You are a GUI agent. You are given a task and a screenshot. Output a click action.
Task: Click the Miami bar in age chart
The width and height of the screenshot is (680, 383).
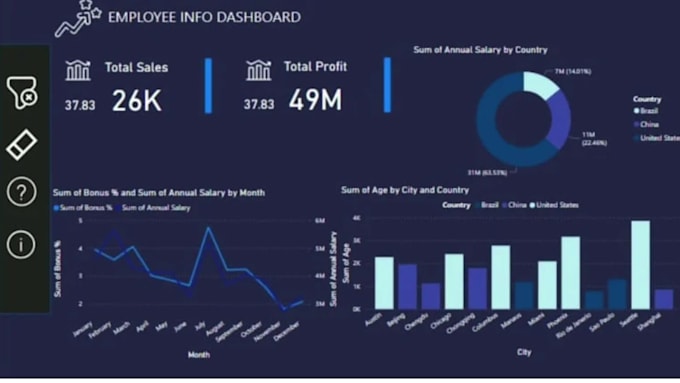[547, 285]
